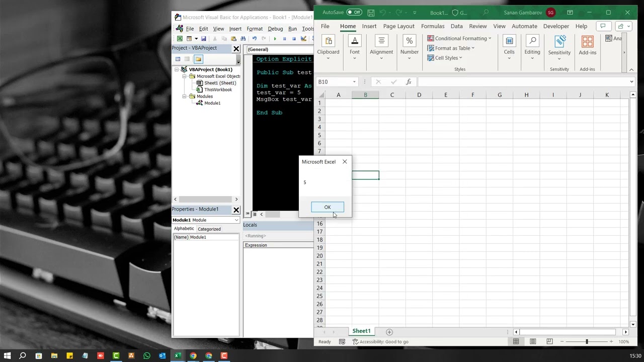This screenshot has height=362, width=644.
Task: Open the Share button in Excel ribbon
Action: coord(623,26)
